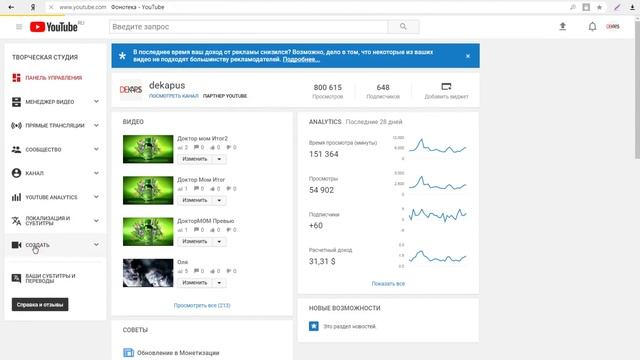Expand the Channel section
640x360 pixels.
tap(96, 173)
